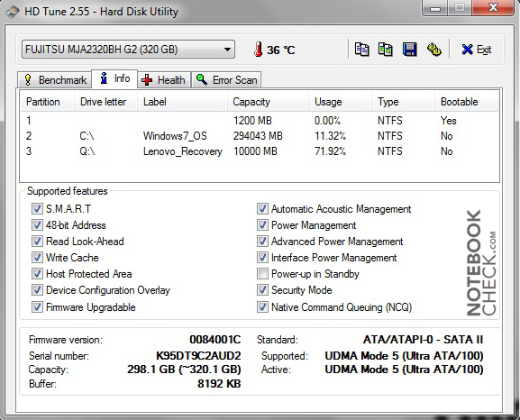Click the Active UDMA Mode 5 value
Image resolution: width=520 pixels, height=420 pixels.
coord(404,370)
